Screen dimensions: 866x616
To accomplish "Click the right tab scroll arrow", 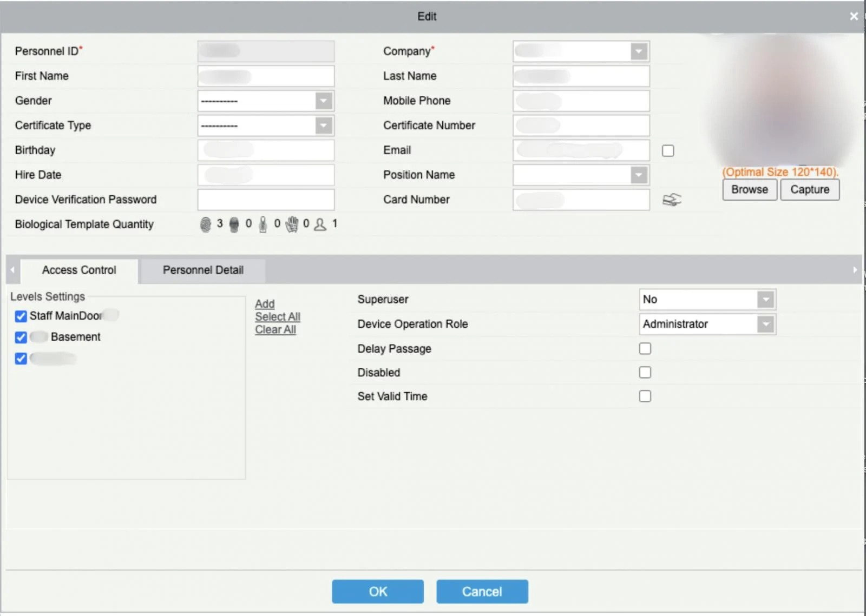I will click(x=855, y=270).
